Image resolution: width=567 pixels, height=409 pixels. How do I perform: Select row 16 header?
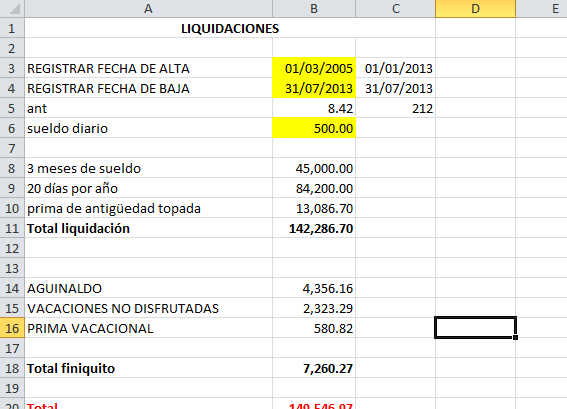12,328
